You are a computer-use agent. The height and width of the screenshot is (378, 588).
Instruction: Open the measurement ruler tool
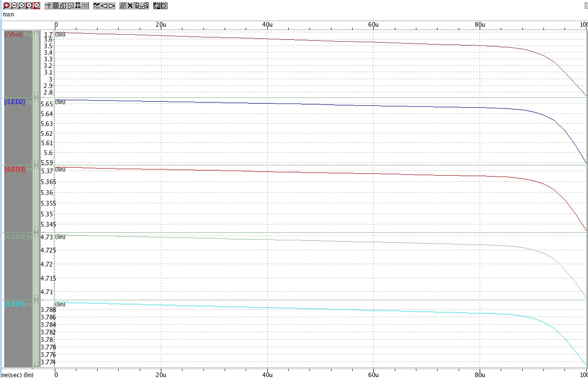pyautogui.click(x=63, y=6)
